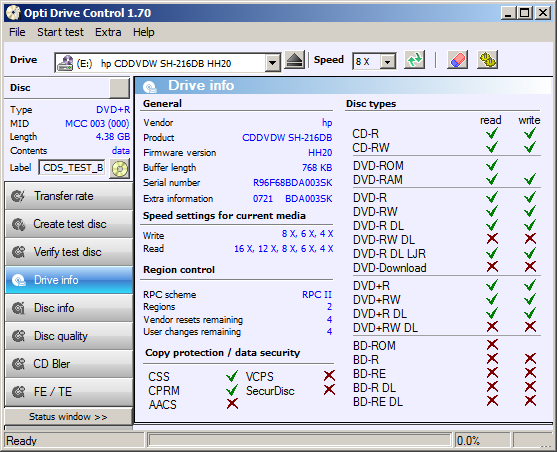Click the disc Label input field

tap(72, 167)
